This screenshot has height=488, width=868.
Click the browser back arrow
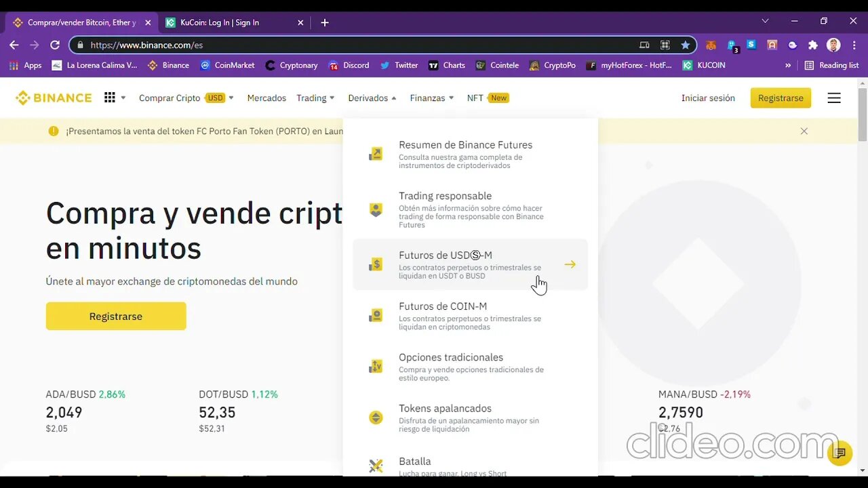point(14,45)
